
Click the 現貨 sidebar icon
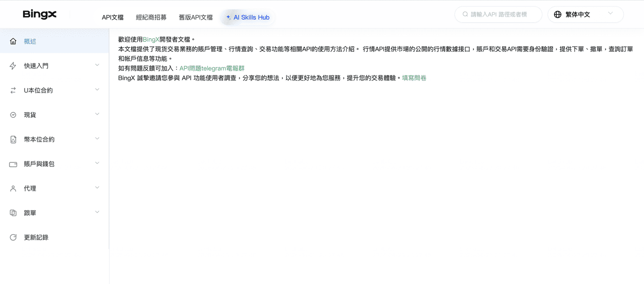click(x=13, y=115)
